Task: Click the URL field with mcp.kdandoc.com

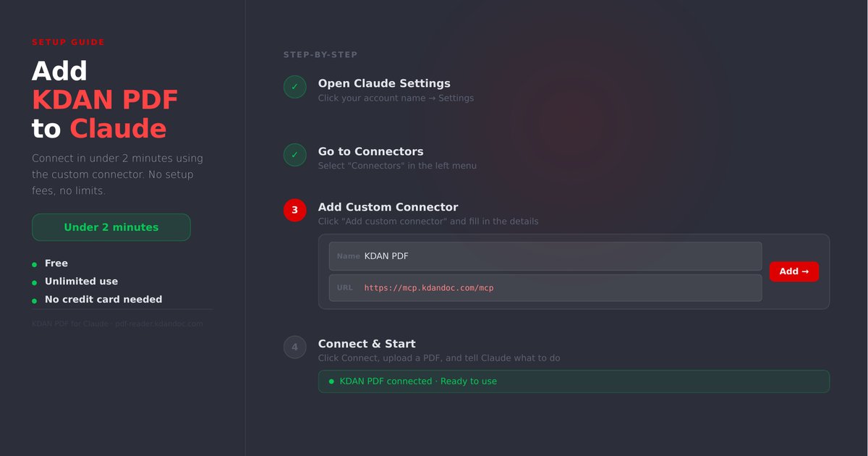Action: [x=545, y=288]
